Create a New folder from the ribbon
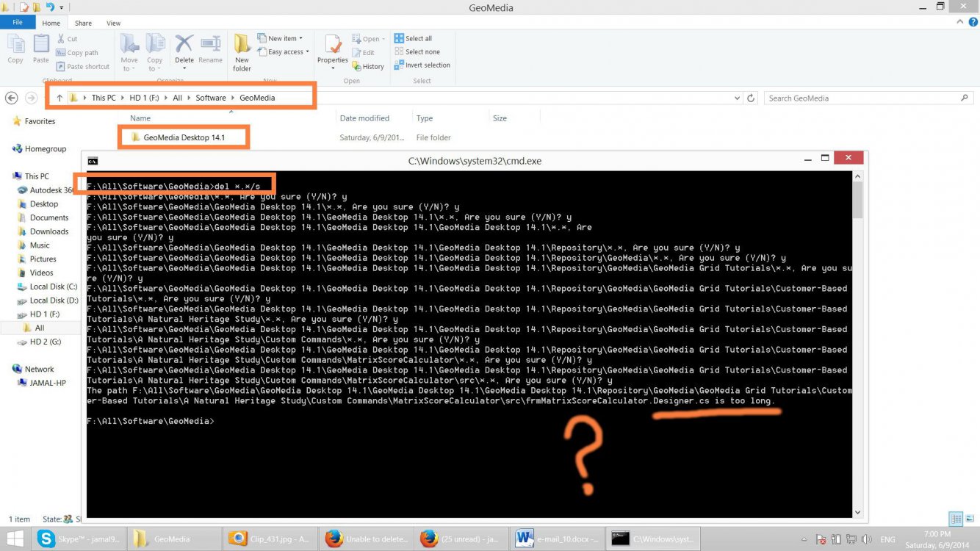The image size is (980, 551). pos(242,52)
